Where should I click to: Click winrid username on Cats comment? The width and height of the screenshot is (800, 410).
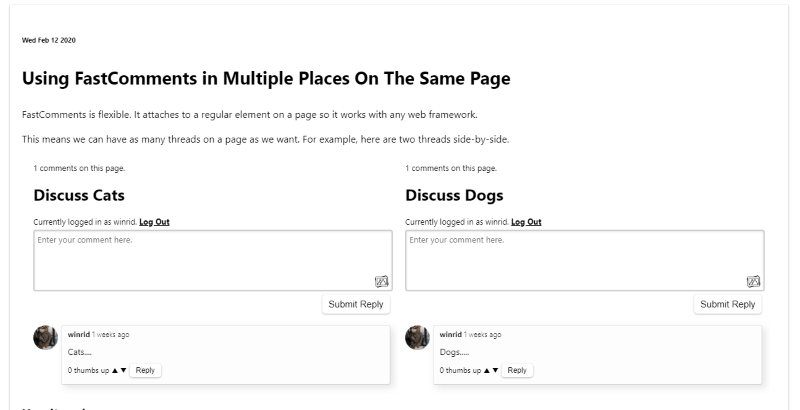click(78, 334)
